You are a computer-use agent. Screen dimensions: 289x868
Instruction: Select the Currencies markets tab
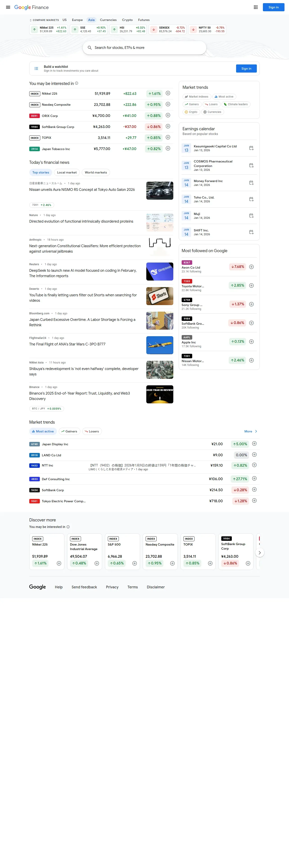[x=108, y=20]
